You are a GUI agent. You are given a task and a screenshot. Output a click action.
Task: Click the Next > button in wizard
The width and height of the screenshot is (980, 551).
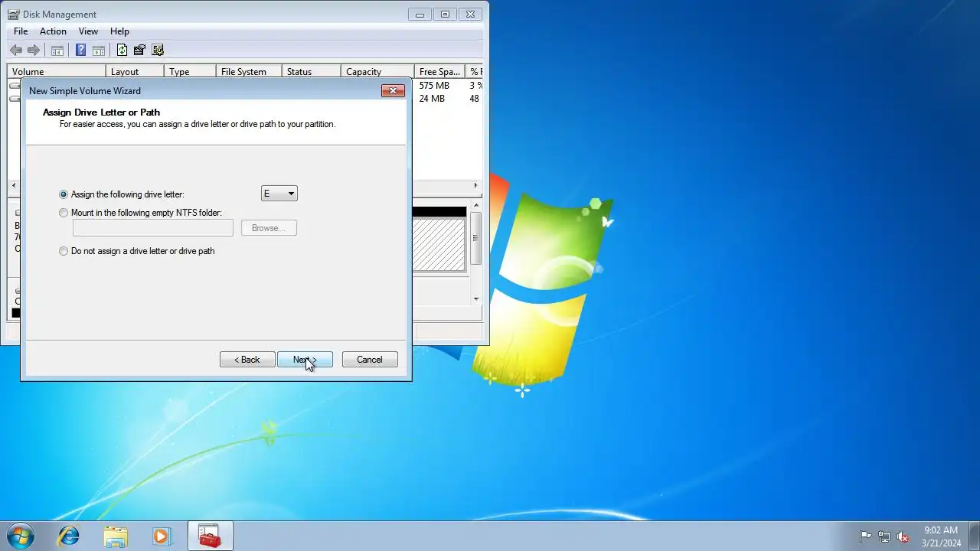pyautogui.click(x=305, y=360)
